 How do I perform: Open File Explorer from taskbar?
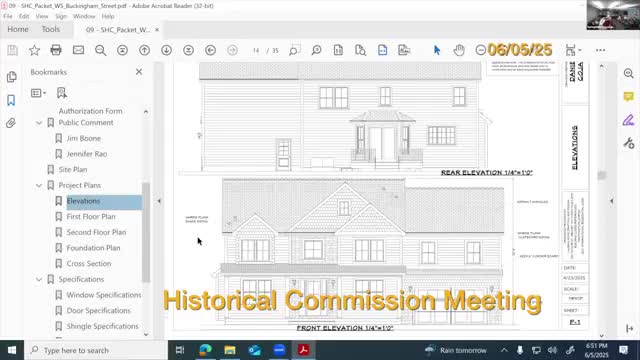point(230,350)
